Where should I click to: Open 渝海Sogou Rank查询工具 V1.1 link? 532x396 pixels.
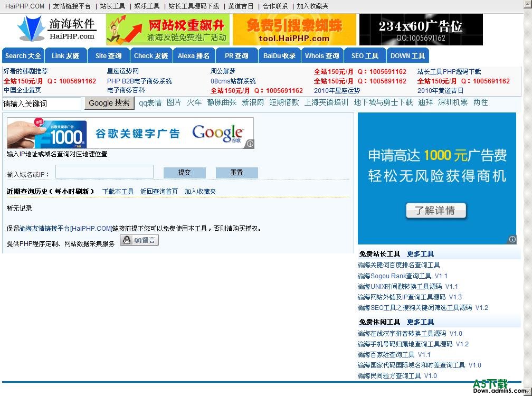click(402, 276)
